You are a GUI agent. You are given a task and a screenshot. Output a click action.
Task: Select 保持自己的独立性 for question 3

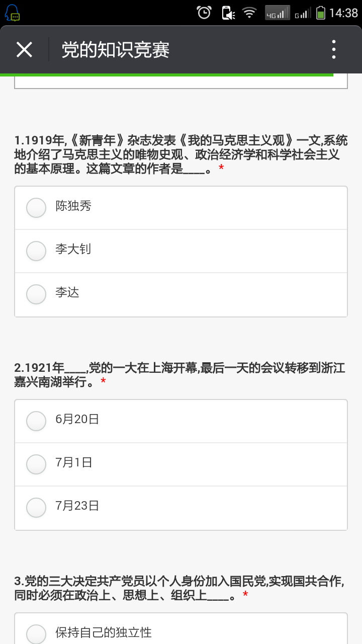click(x=36, y=633)
